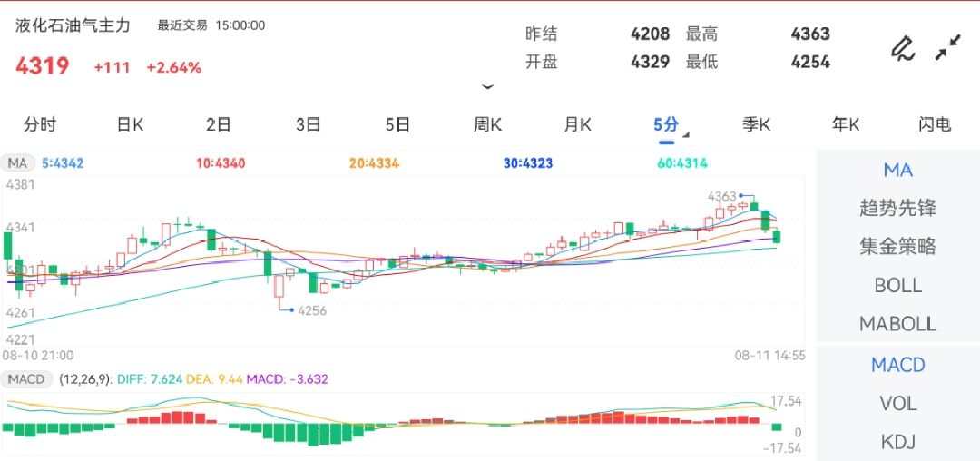Open the 5分 period dropdown triangle
Screen dimensions: 980x461
[x=685, y=135]
